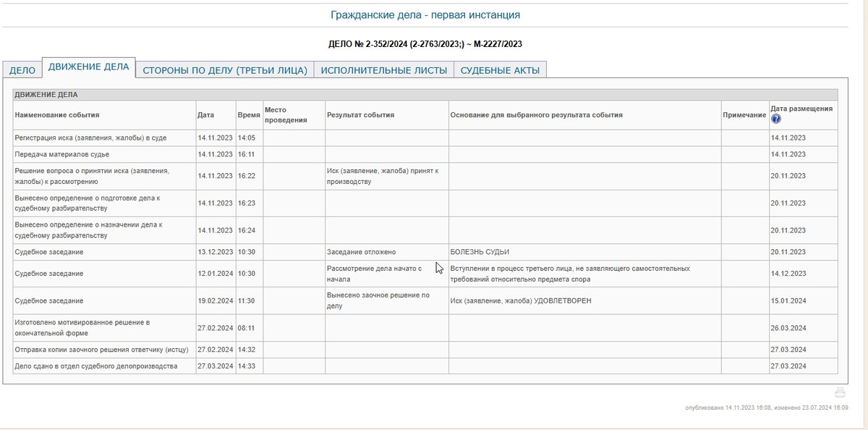Click time 08:11 in мотивированное решение row
Viewport: 868px width, 430px height.
(x=246, y=328)
